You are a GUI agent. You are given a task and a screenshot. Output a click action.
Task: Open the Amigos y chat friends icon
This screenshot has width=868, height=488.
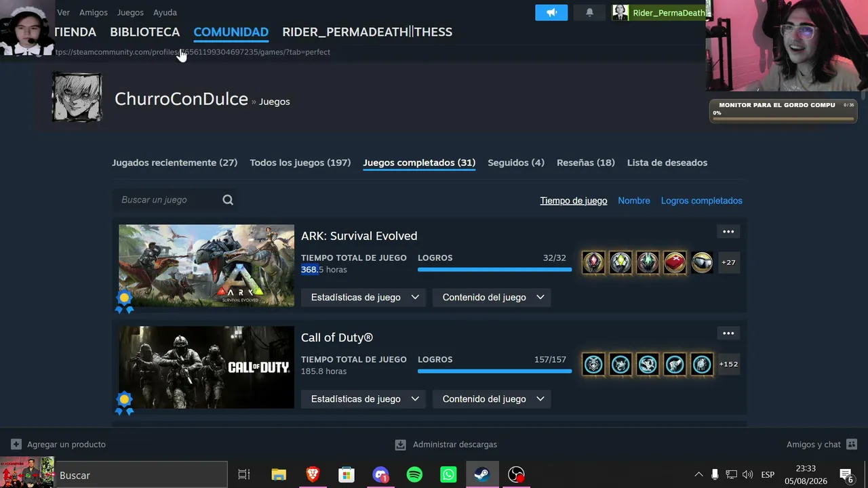click(x=852, y=445)
